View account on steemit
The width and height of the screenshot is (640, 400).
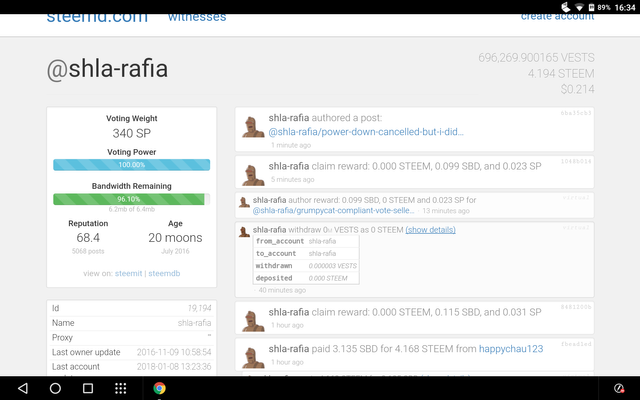[x=129, y=273]
